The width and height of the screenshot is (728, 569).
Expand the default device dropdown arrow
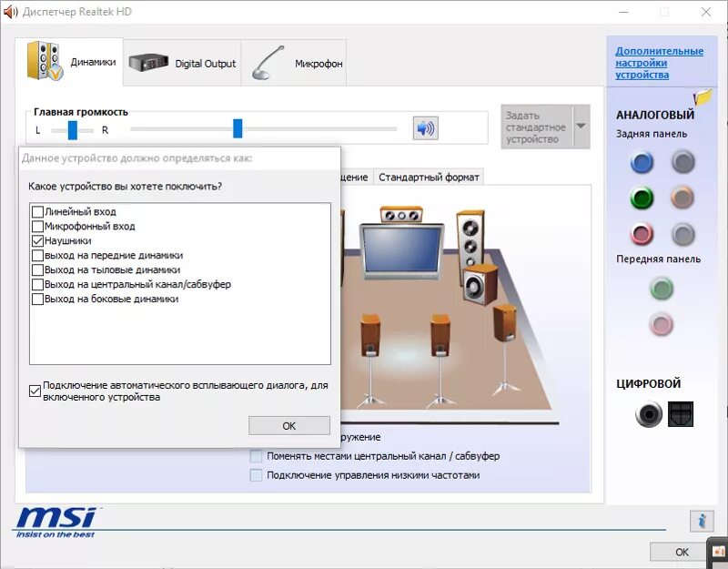pyautogui.click(x=581, y=127)
